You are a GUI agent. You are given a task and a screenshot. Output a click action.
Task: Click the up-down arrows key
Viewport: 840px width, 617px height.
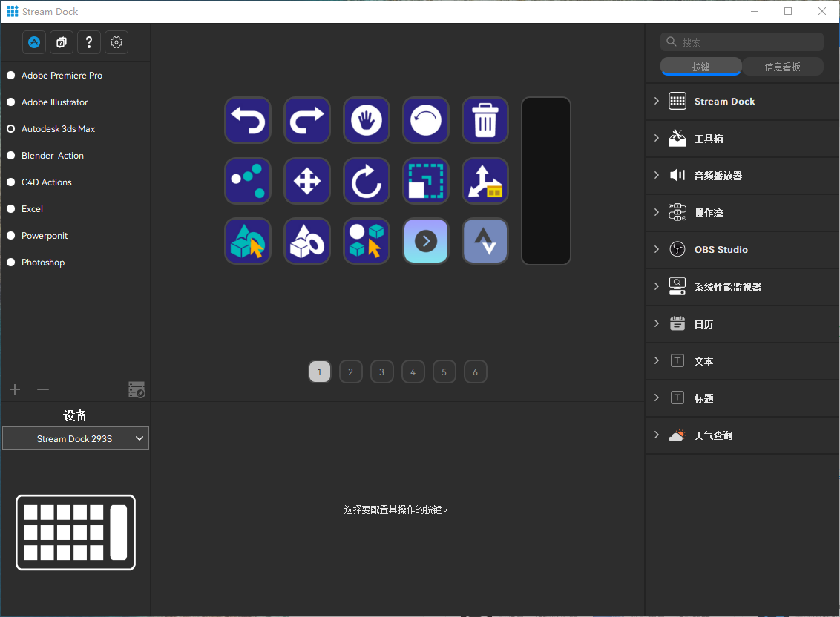485,241
